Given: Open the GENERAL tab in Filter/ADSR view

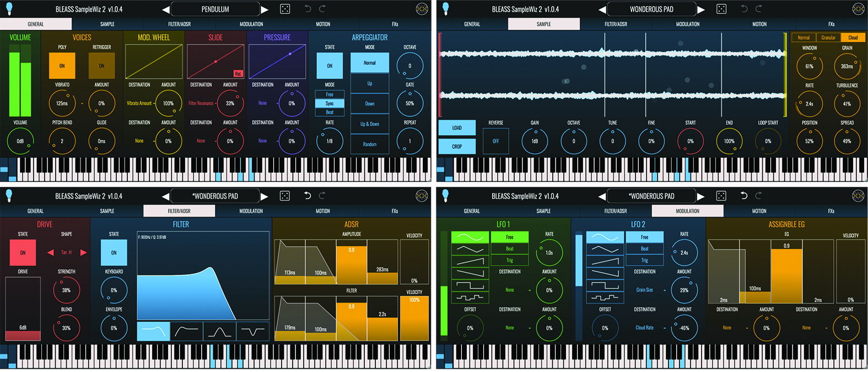Looking at the screenshot, I should (36, 211).
